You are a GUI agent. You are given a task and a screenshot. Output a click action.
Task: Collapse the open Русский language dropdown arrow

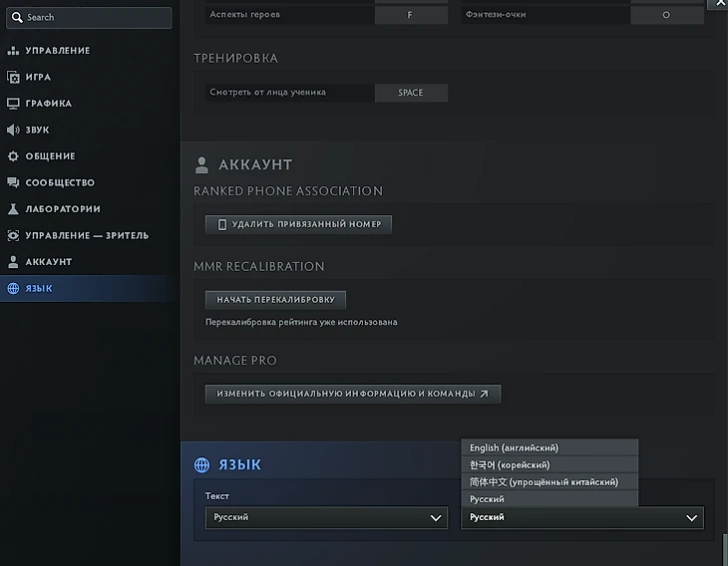[691, 518]
